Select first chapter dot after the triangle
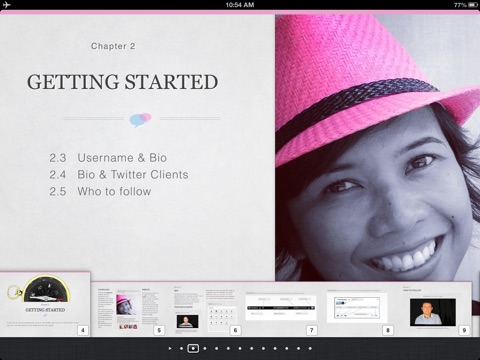The image size is (480, 360). coord(181,348)
